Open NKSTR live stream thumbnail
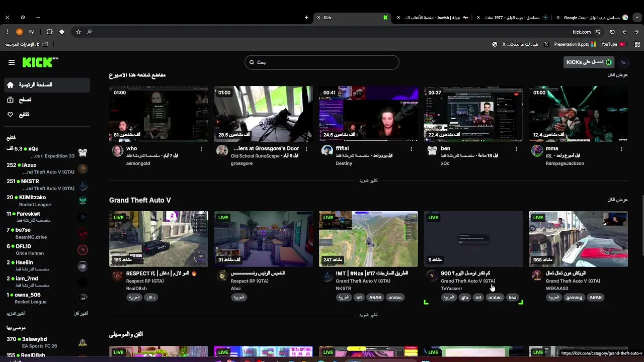Screen dimensions: 644x362 pos(368,239)
